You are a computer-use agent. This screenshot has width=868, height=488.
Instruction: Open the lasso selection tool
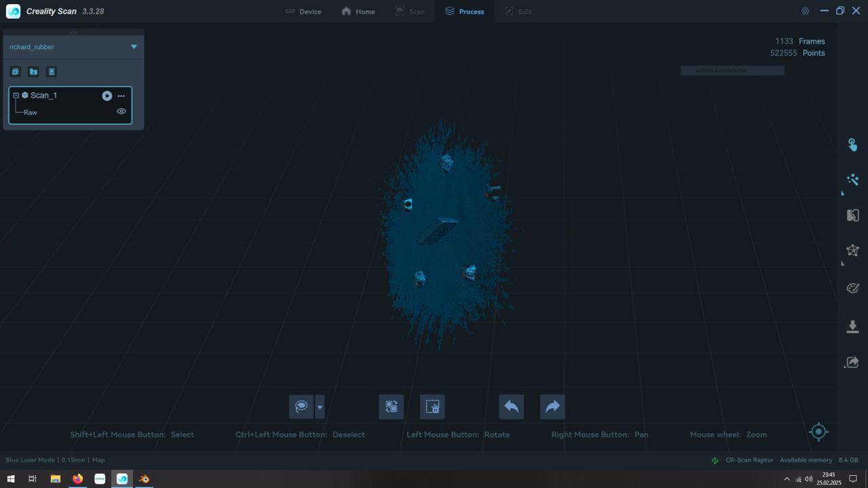point(301,407)
